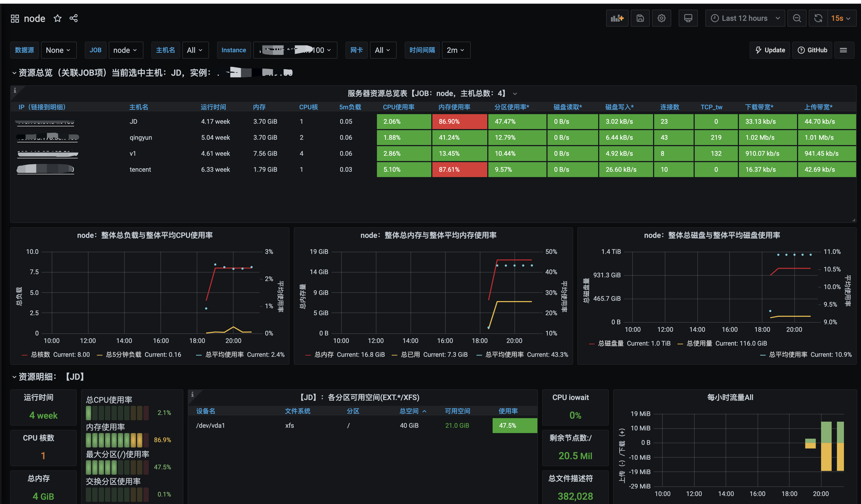This screenshot has height=504, width=861.
Task: Sort table by 内存使用率 column header
Action: coord(454,107)
